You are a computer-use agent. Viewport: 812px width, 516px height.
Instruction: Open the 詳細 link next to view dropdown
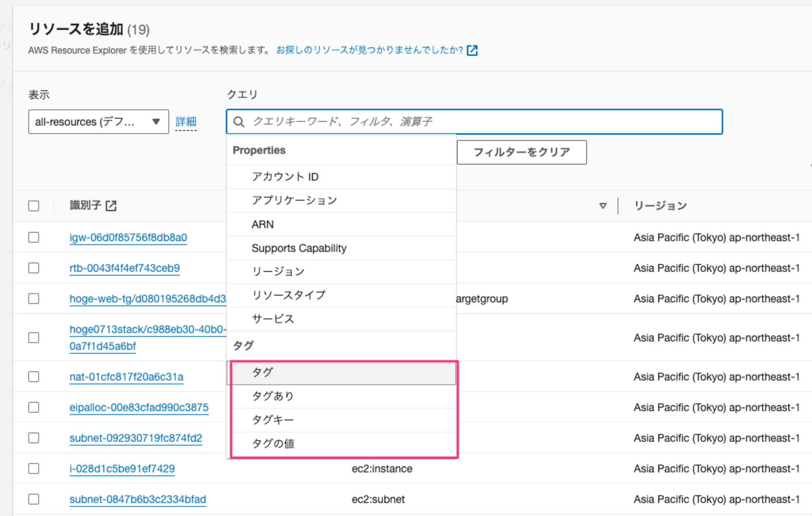pos(186,121)
